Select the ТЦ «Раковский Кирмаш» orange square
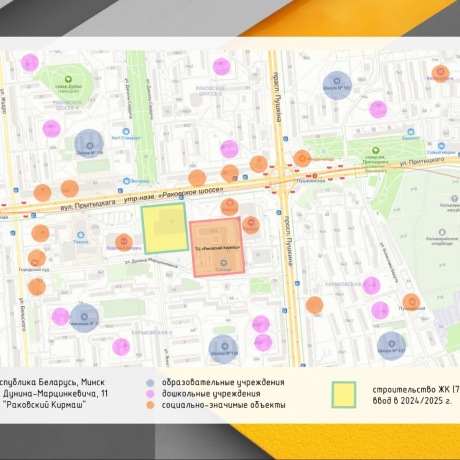This screenshot has width=460, height=460. tap(217, 247)
